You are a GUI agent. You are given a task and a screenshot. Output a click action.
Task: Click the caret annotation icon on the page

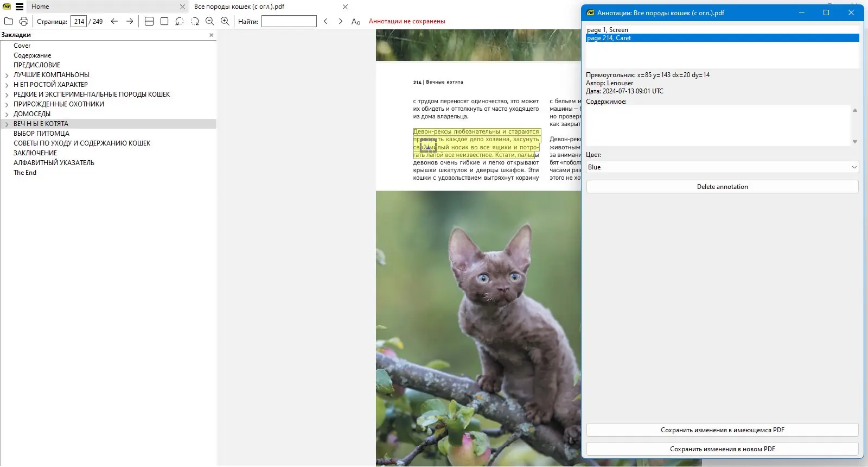click(428, 146)
